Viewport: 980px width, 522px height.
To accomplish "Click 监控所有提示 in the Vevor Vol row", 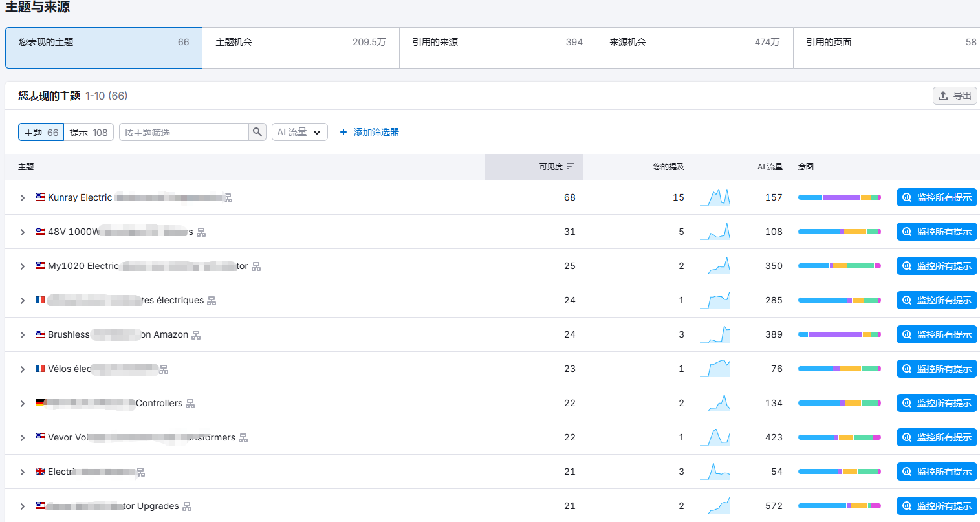I will (x=937, y=437).
